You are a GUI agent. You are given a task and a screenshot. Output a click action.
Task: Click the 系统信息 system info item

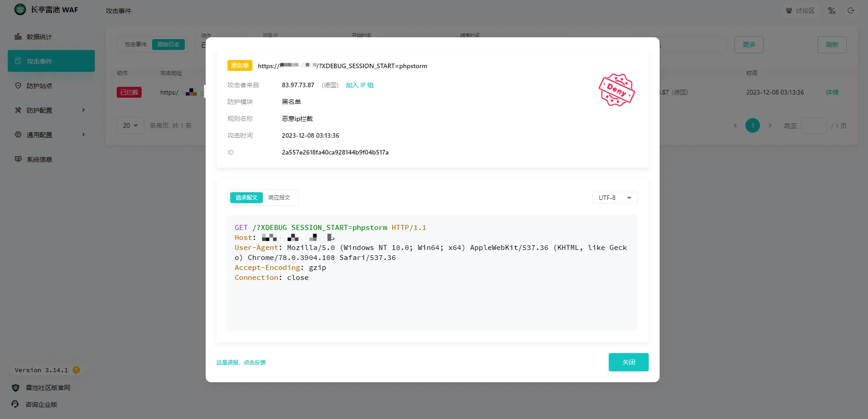point(39,160)
